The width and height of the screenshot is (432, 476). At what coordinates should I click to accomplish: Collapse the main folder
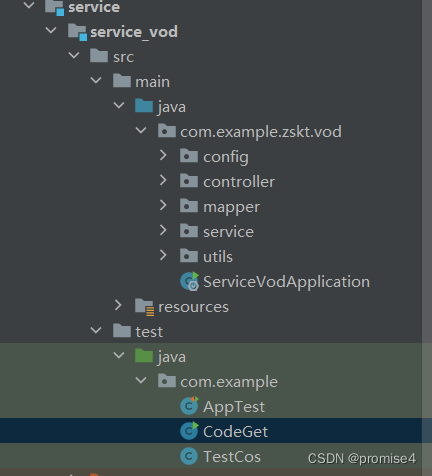96,80
